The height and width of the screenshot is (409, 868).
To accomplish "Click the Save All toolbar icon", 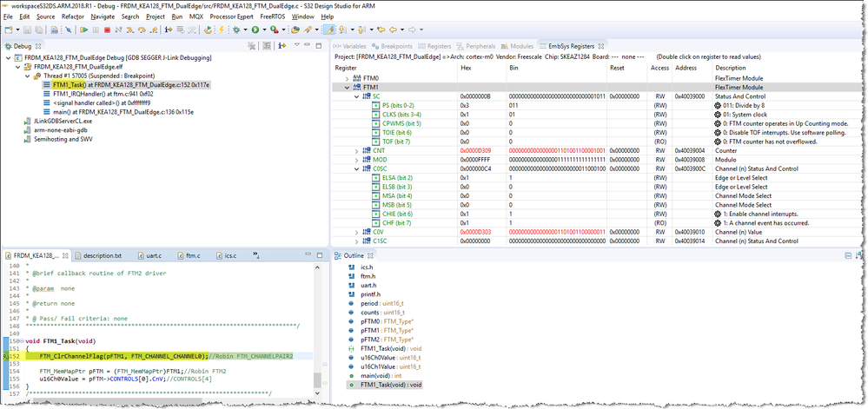I will point(38,30).
